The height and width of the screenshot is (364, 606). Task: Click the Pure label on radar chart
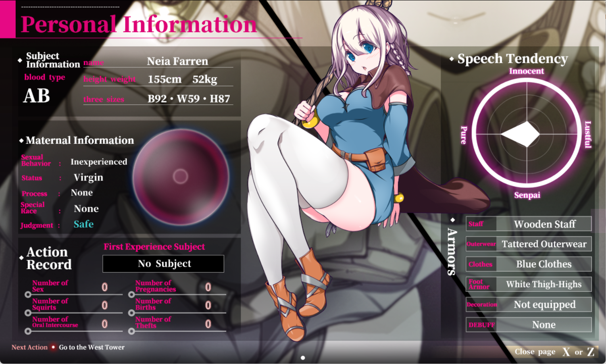tap(464, 135)
